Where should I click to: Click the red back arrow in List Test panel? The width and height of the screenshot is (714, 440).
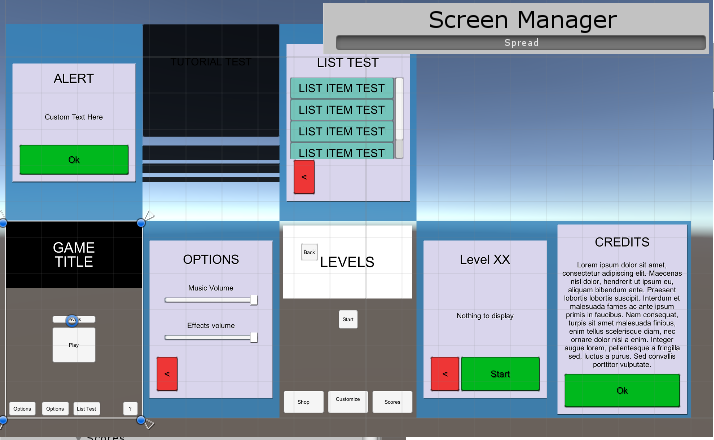304,177
